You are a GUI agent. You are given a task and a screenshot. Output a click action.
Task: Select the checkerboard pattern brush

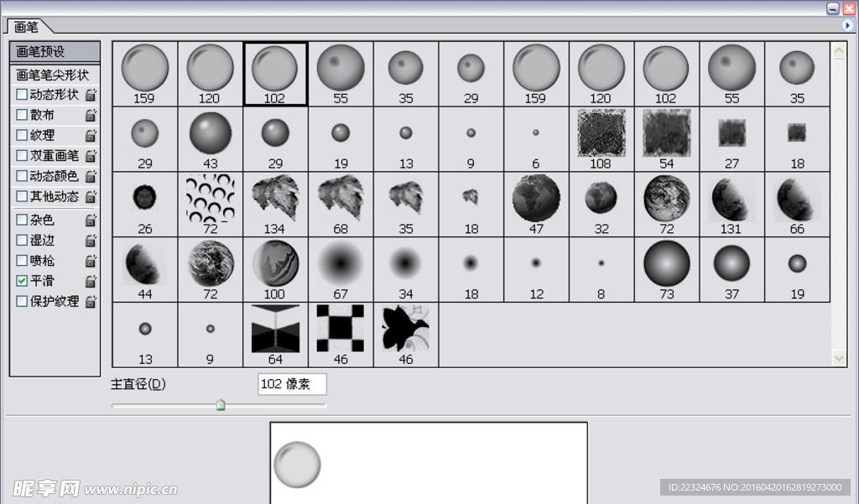click(x=341, y=334)
